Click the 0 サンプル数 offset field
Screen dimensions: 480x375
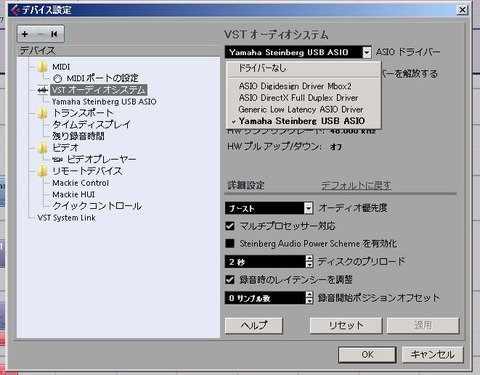pos(265,298)
